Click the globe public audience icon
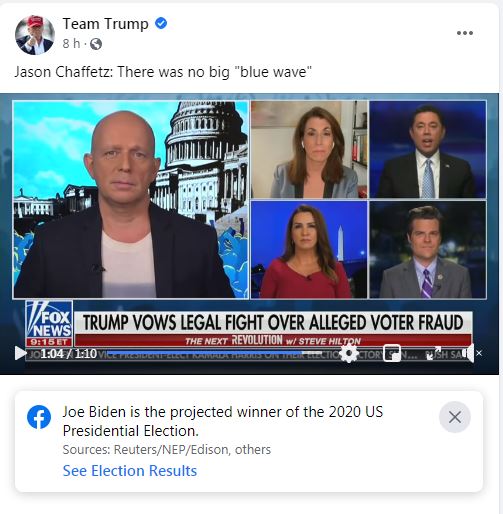 tap(96, 44)
